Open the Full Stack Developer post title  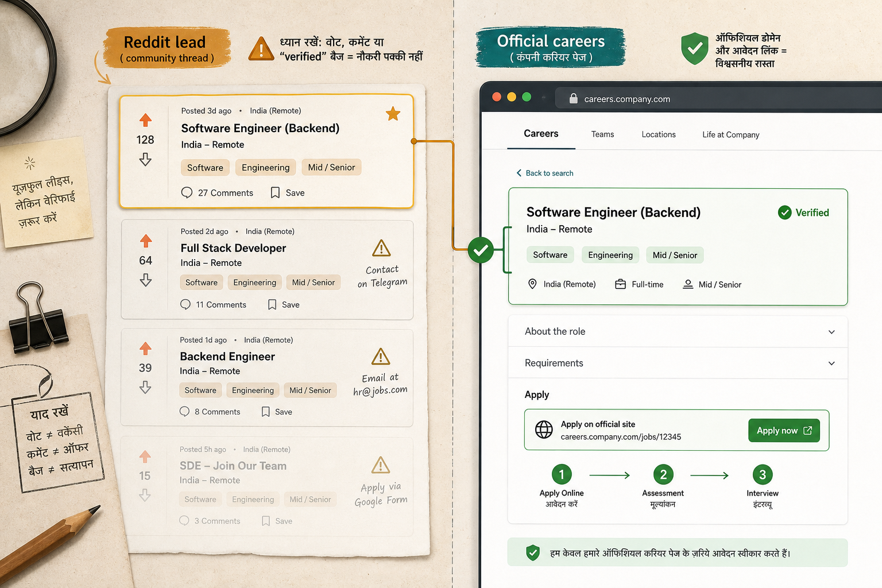(x=233, y=248)
